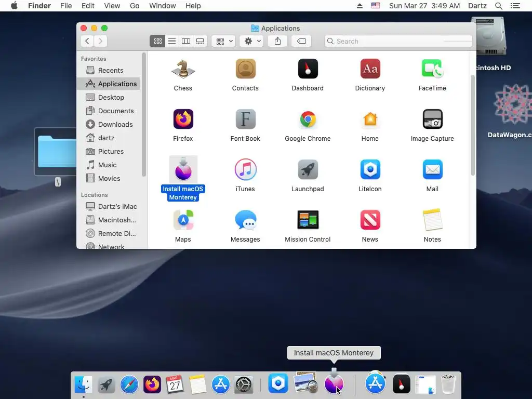Open the View menu

click(x=112, y=6)
